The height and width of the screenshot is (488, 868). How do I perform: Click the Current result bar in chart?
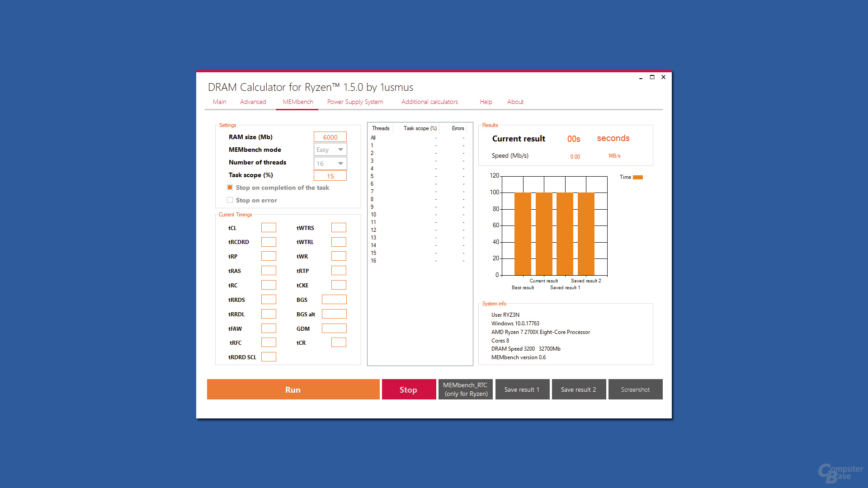click(544, 234)
